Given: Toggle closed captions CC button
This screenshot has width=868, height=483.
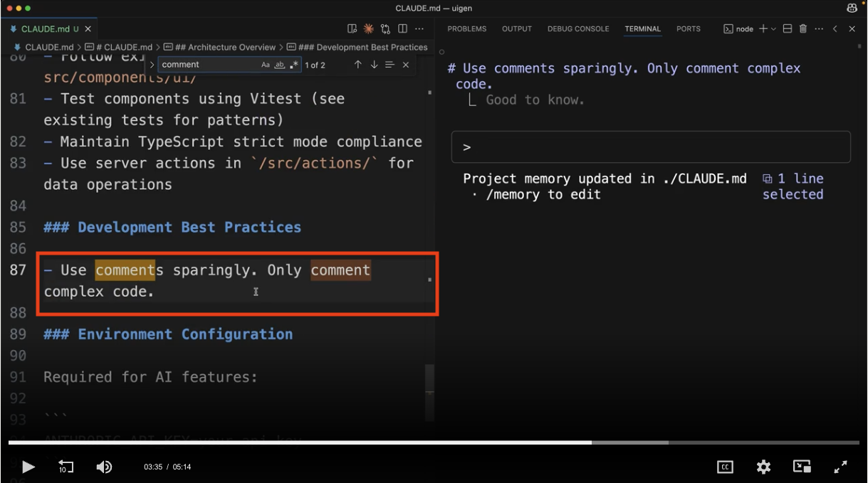Looking at the screenshot, I should [x=725, y=467].
